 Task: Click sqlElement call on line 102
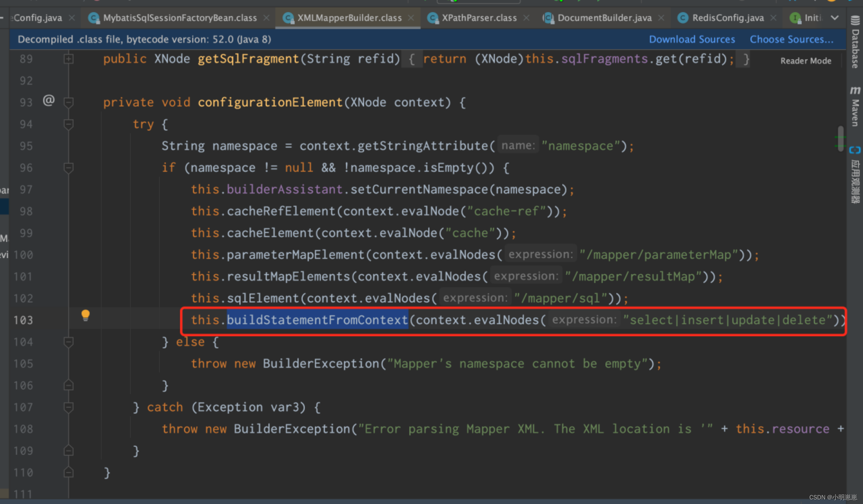[263, 298]
